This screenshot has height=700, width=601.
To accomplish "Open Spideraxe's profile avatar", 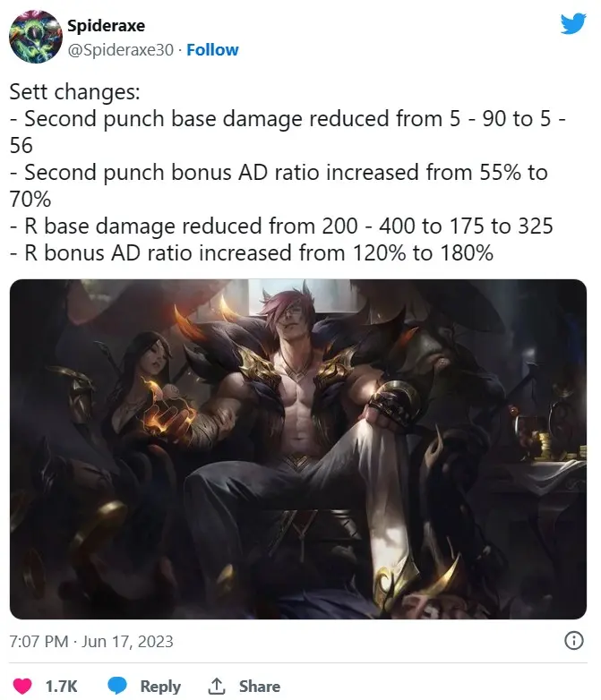I will pyautogui.click(x=36, y=37).
